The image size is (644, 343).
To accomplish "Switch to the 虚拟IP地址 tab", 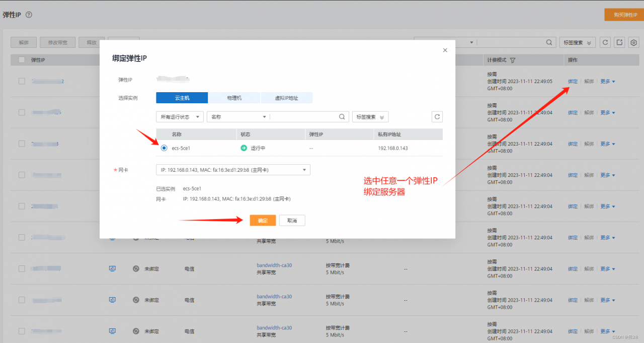I will pos(286,98).
